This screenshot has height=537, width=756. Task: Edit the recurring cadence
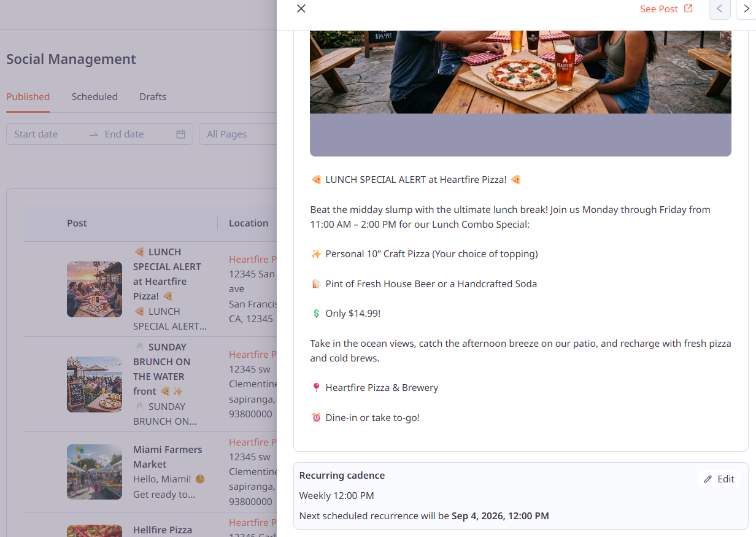click(719, 479)
